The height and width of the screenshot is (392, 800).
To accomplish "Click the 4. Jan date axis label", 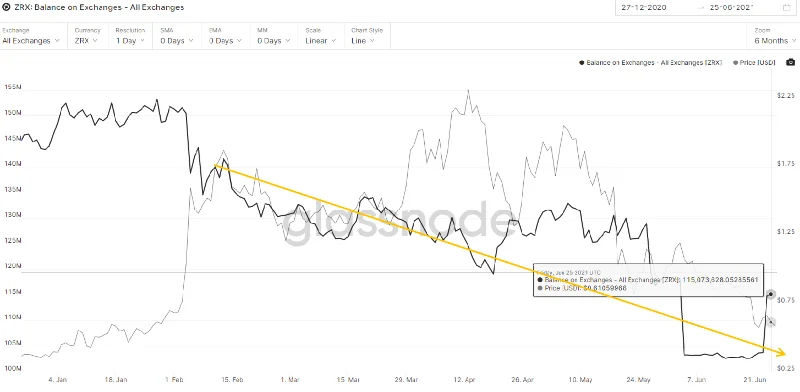I will coord(57,380).
